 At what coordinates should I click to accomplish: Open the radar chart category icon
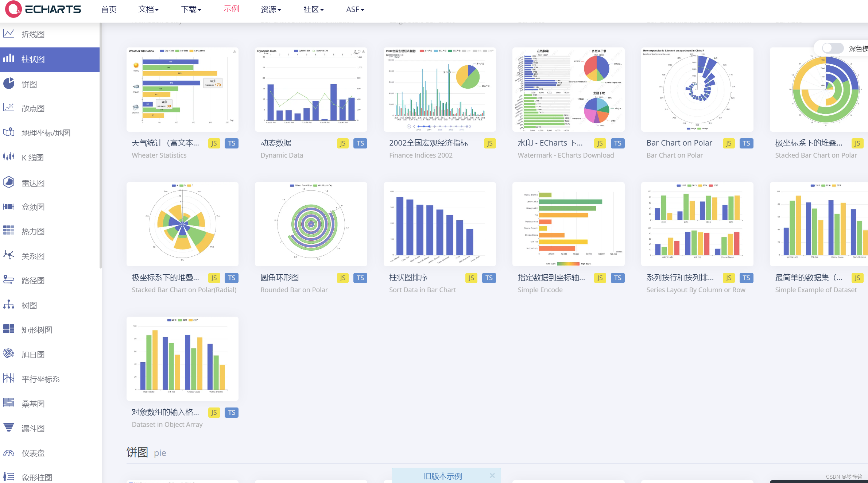[x=9, y=182]
